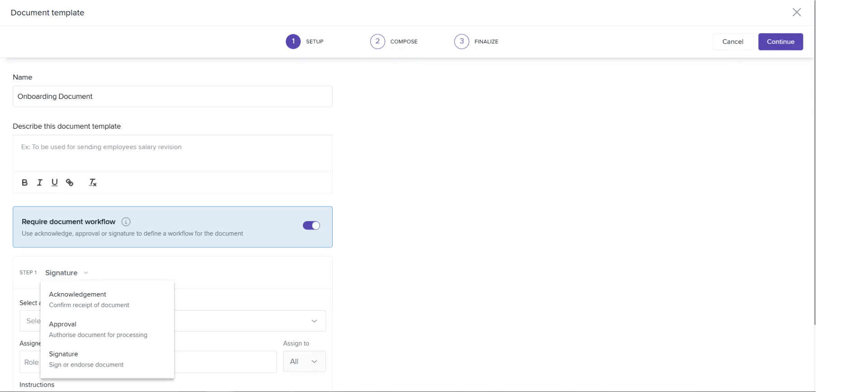868x392 pixels.
Task: Close the Document template dialog
Action: (797, 12)
